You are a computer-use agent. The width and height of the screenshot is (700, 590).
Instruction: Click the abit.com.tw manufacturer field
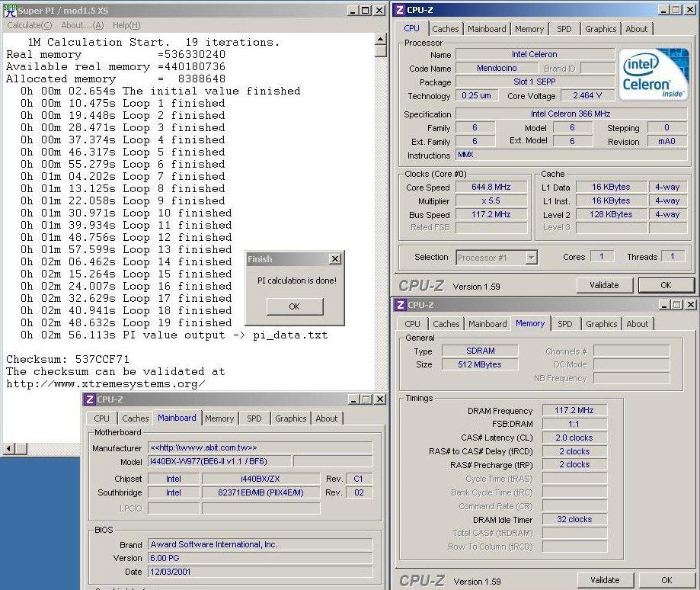pyautogui.click(x=261, y=447)
